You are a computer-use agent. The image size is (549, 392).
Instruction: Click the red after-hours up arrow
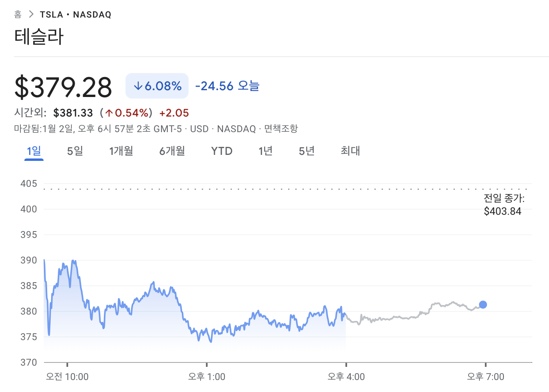109,113
